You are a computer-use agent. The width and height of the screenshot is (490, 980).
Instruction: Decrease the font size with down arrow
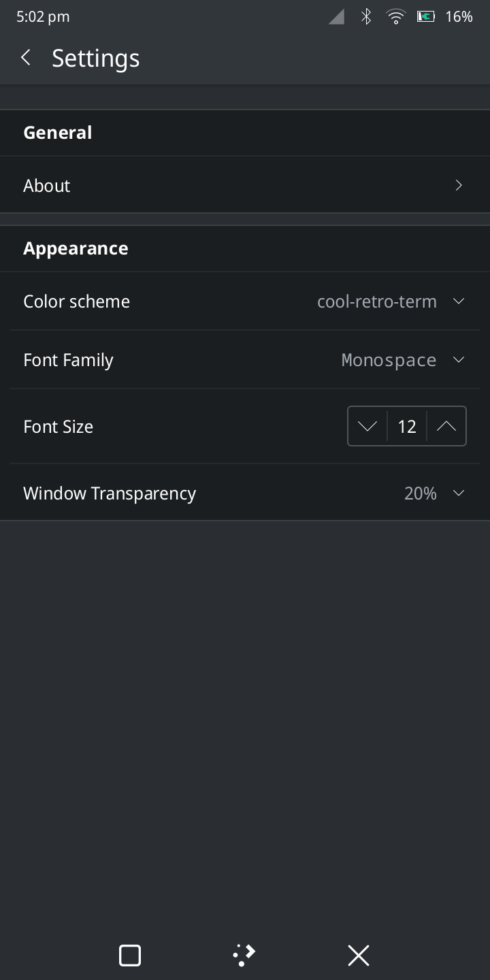click(367, 427)
